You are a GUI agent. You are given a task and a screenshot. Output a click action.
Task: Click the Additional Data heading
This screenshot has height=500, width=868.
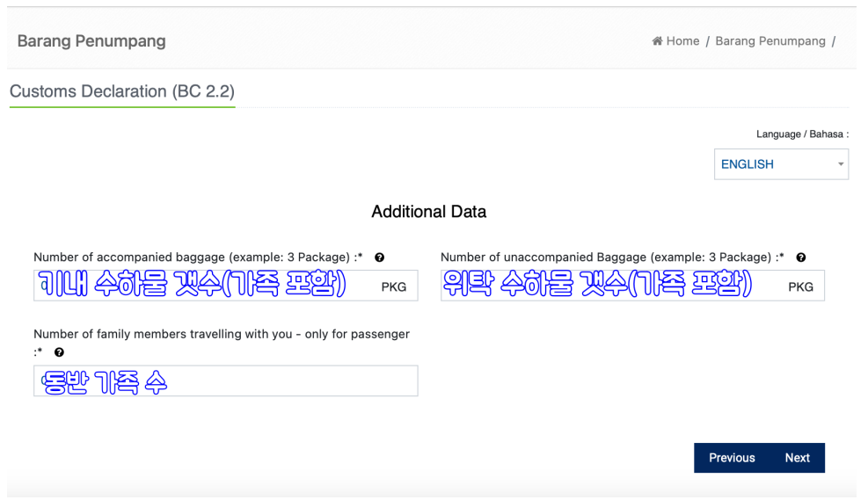(x=428, y=211)
